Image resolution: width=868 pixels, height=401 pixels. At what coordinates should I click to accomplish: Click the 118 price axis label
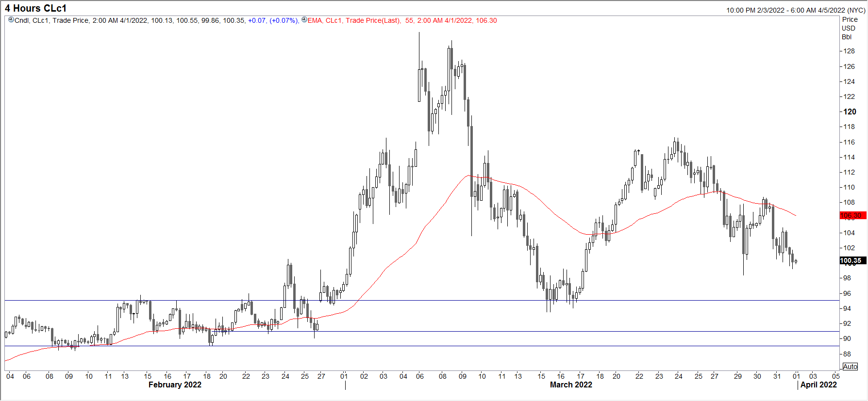849,127
